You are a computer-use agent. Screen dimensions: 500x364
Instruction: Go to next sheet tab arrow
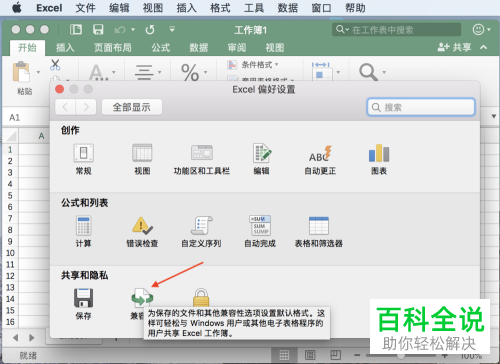click(32, 338)
